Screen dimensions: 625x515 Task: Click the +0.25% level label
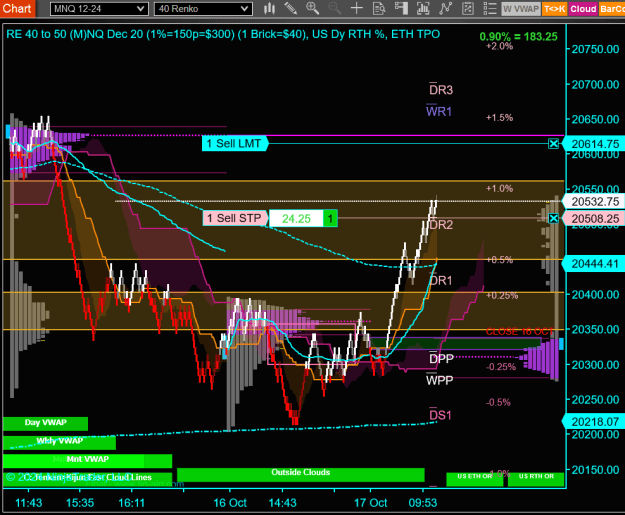point(502,295)
